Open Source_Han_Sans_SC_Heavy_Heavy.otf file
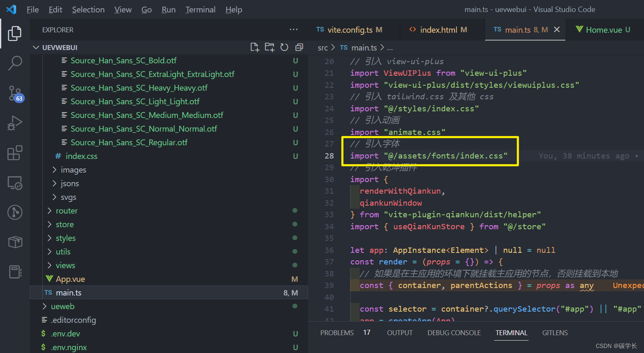Viewport: 644px width, 353px height. pyautogui.click(x=139, y=88)
